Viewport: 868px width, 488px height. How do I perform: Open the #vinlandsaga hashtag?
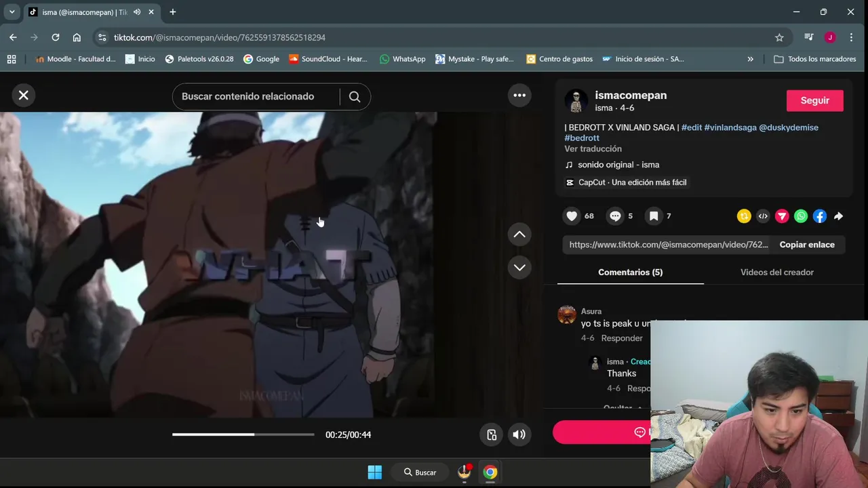(x=730, y=127)
